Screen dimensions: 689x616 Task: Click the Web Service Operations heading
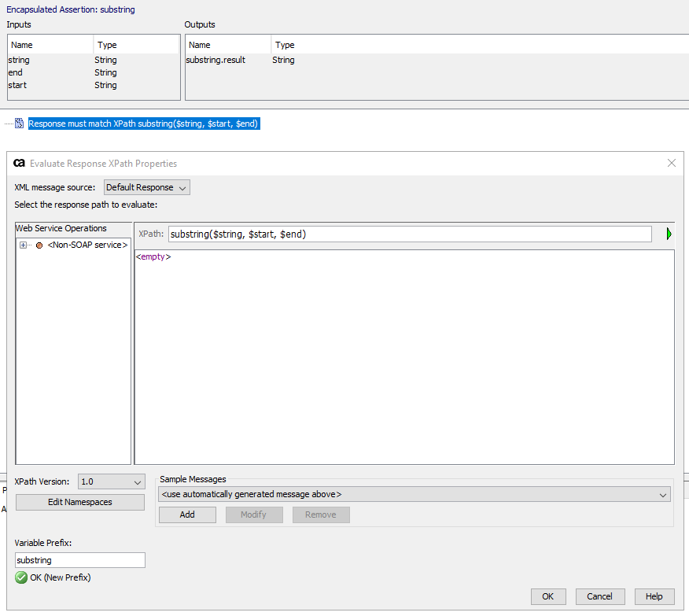pos(61,228)
